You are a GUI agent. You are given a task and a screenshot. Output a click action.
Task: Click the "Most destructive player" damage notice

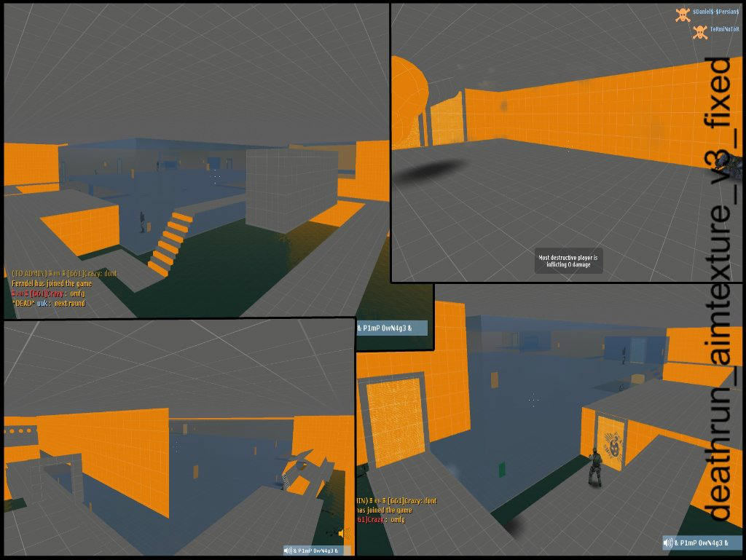click(x=568, y=261)
